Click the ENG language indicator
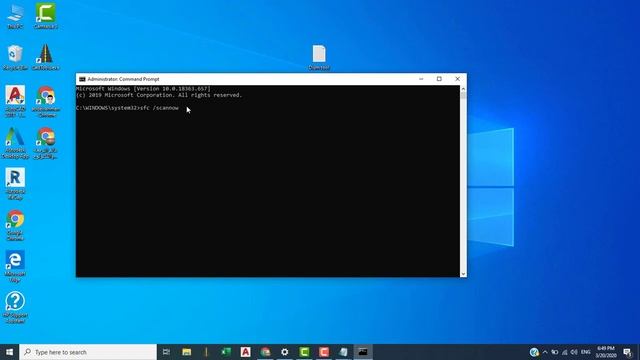Screen dimensions: 640x360 pos(586,352)
